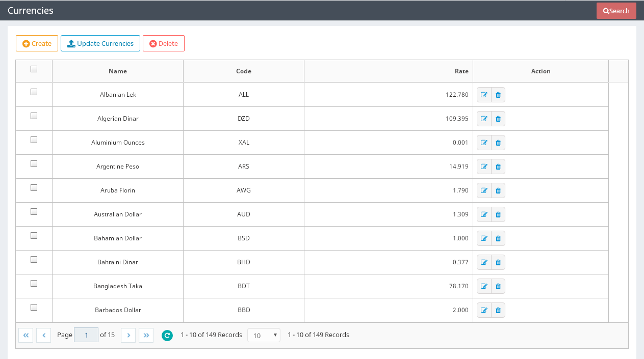
Task: Click the Bahraini Dinar name cell
Action: click(118, 262)
